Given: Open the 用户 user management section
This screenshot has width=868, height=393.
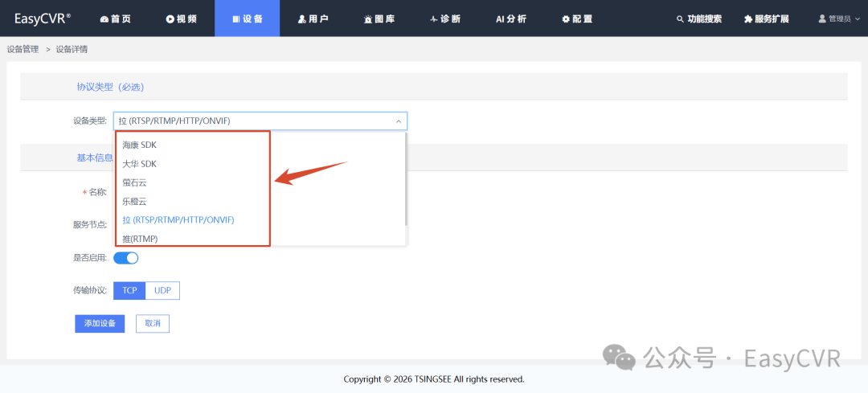Looking at the screenshot, I should (313, 18).
